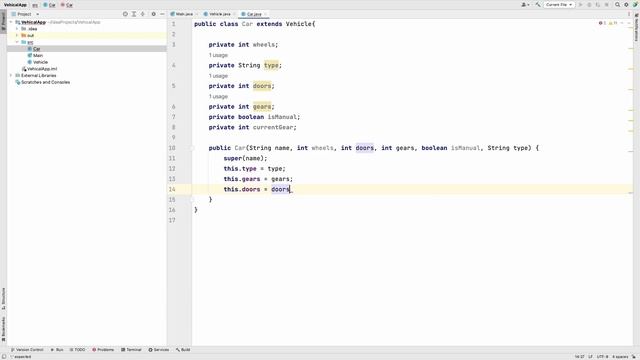Click the Stop icon

point(607,4)
